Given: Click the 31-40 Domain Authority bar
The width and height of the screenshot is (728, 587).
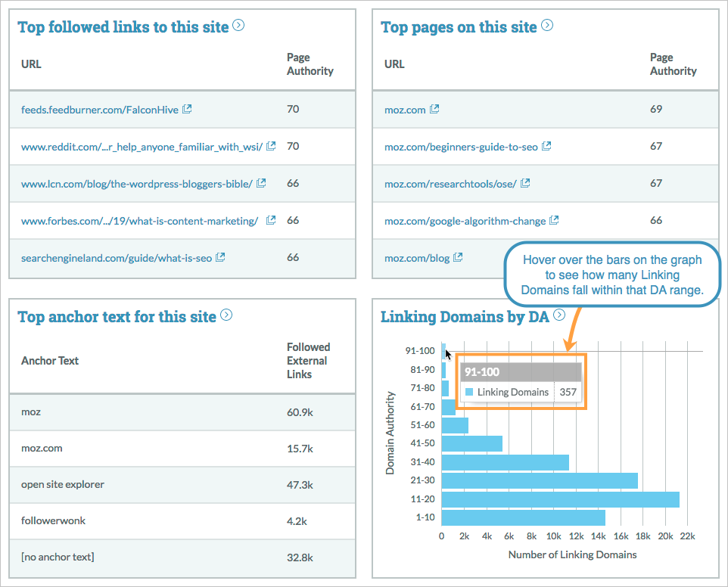Looking at the screenshot, I should pyautogui.click(x=506, y=462).
